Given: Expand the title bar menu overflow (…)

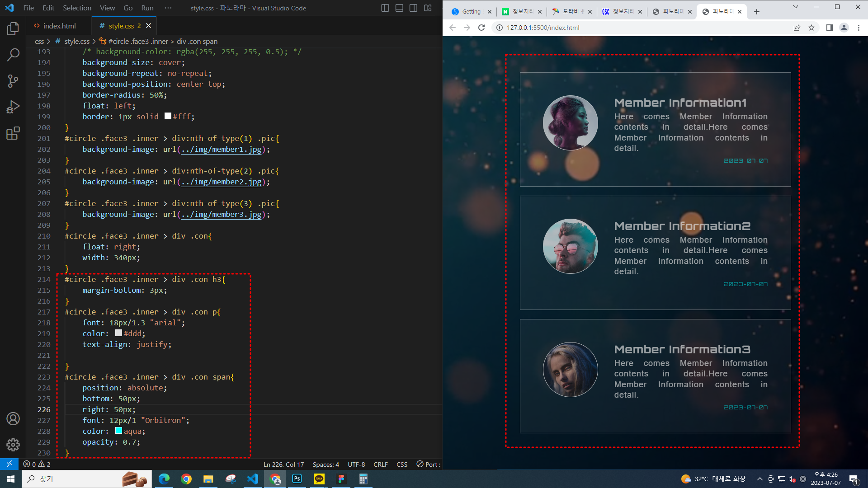Looking at the screenshot, I should coord(168,8).
